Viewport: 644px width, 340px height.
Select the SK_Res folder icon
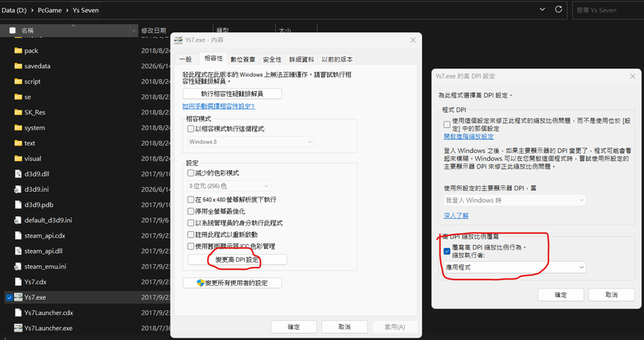pyautogui.click(x=18, y=112)
